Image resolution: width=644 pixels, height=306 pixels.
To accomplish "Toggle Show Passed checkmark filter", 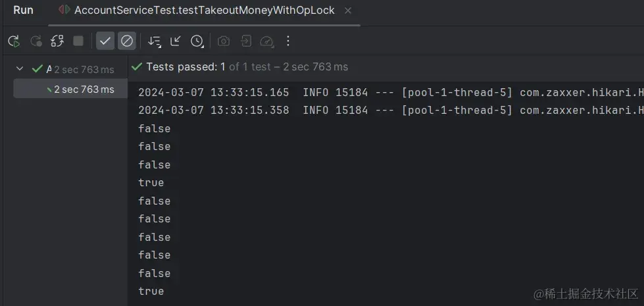I will 105,41.
